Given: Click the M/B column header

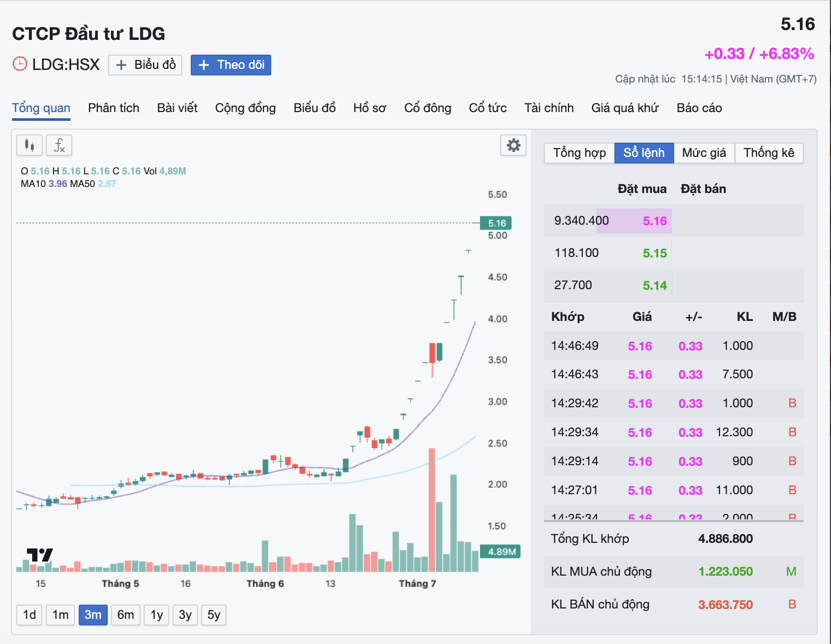Looking at the screenshot, I should click(x=784, y=317).
